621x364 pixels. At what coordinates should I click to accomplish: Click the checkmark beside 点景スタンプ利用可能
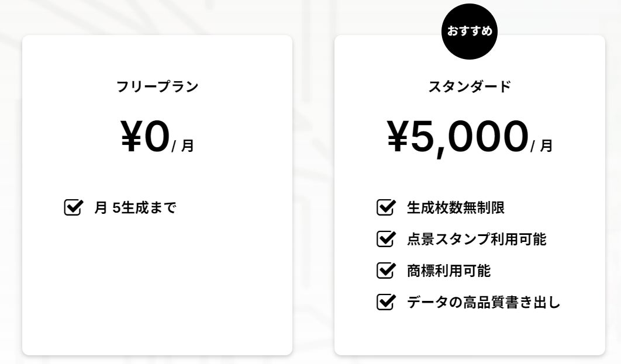pyautogui.click(x=385, y=239)
